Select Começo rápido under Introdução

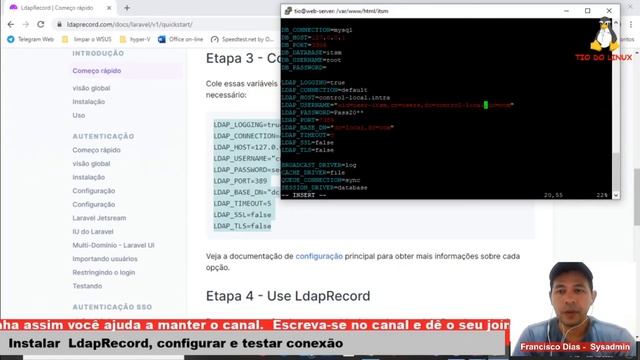pyautogui.click(x=97, y=71)
